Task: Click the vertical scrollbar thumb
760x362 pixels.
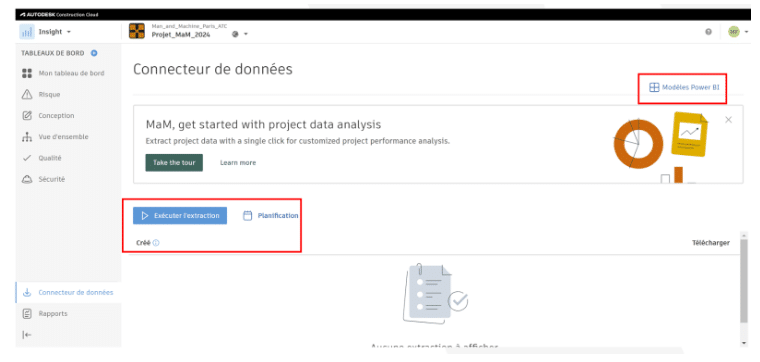Action: 744,280
